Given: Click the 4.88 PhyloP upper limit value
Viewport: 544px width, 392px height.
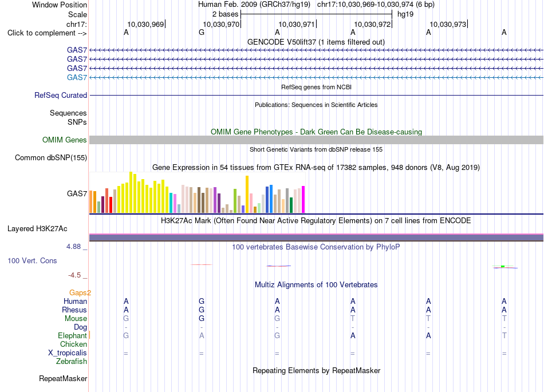Looking at the screenshot, I should click(x=73, y=247).
